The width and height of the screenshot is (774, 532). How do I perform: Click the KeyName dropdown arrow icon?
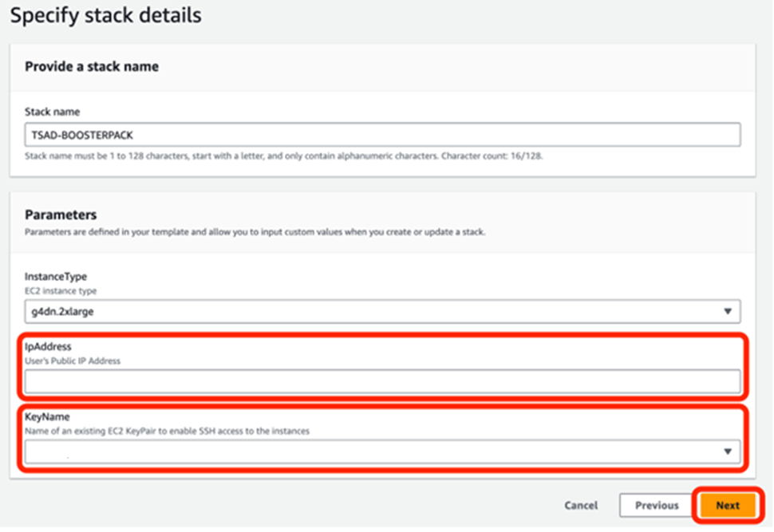pos(727,452)
